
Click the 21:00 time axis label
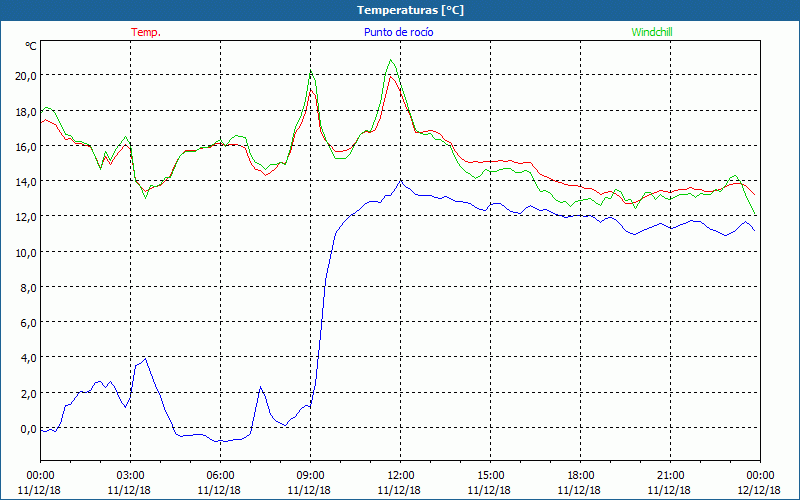tap(670, 475)
